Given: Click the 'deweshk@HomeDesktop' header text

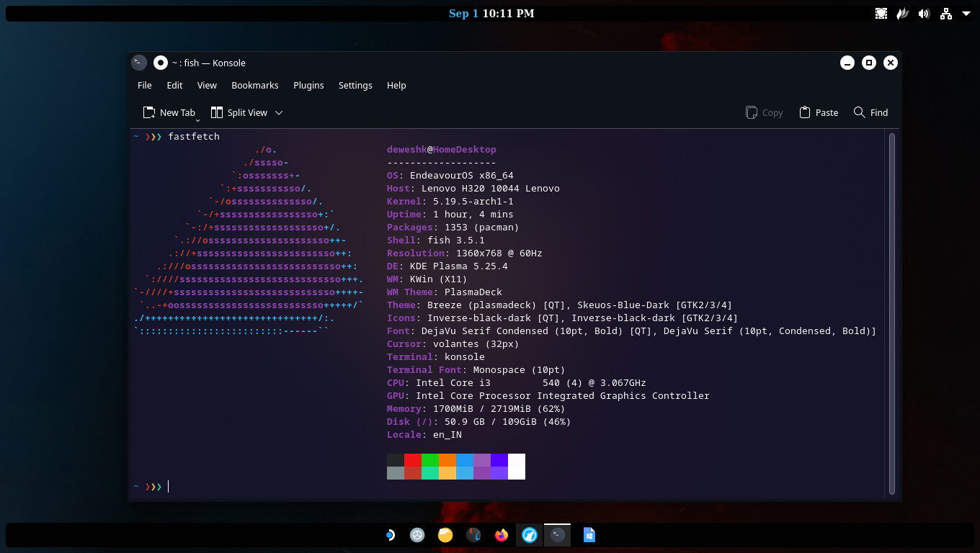Looking at the screenshot, I should point(442,149).
